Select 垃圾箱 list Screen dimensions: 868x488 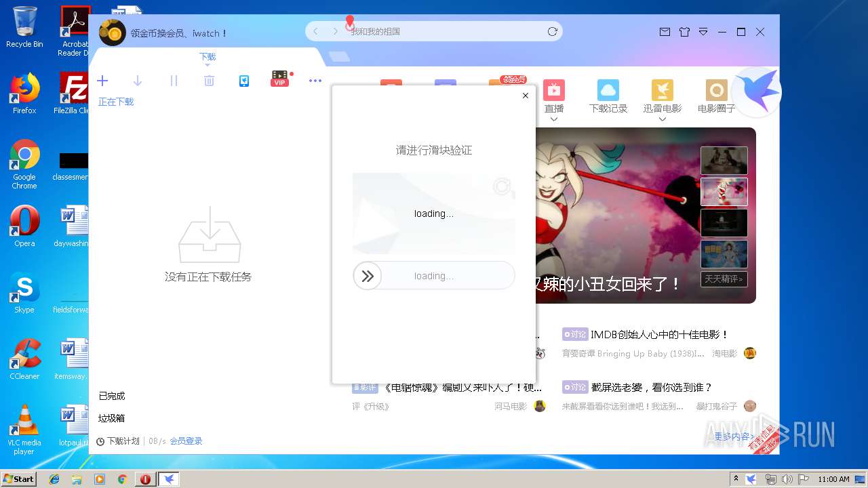coord(112,418)
